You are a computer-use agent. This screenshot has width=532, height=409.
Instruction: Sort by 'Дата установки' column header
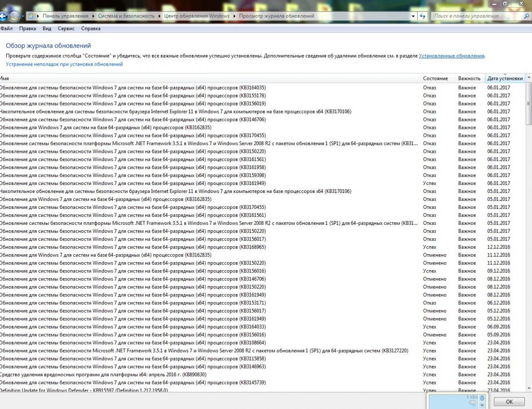[x=505, y=79]
